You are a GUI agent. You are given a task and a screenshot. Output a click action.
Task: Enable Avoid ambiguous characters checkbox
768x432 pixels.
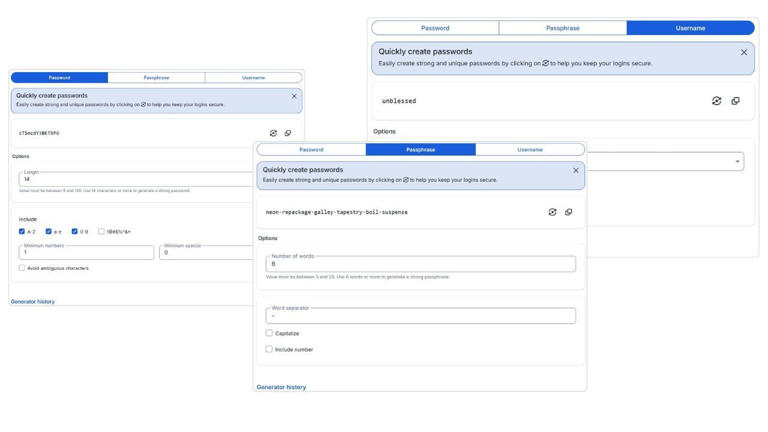[22, 268]
